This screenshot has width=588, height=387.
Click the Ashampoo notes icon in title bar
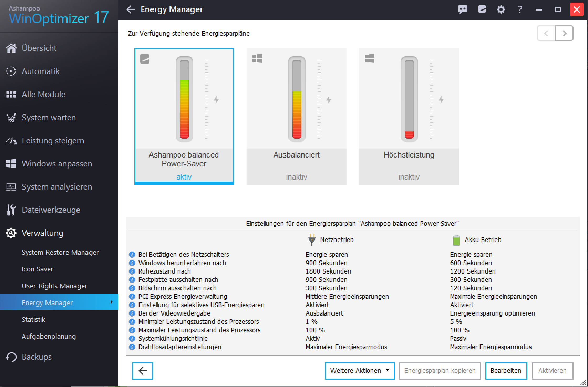[482, 10]
